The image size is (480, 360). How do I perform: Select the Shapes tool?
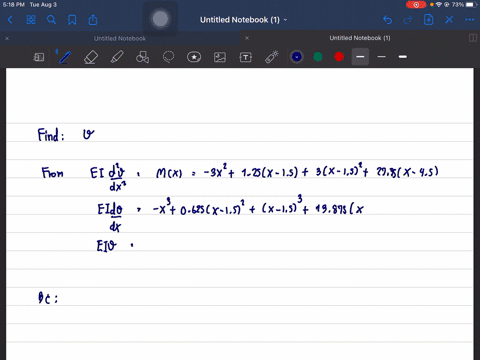142,57
